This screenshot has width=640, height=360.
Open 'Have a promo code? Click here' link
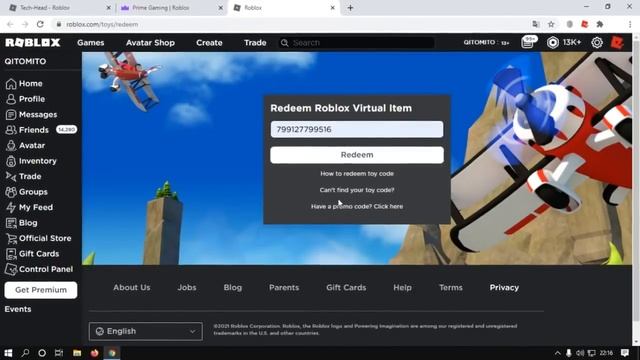point(357,206)
